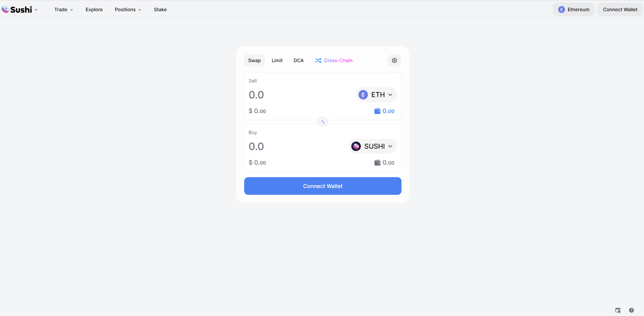Open the ETH sell token selector
Screen dimensions: 644x316
click(x=376, y=95)
